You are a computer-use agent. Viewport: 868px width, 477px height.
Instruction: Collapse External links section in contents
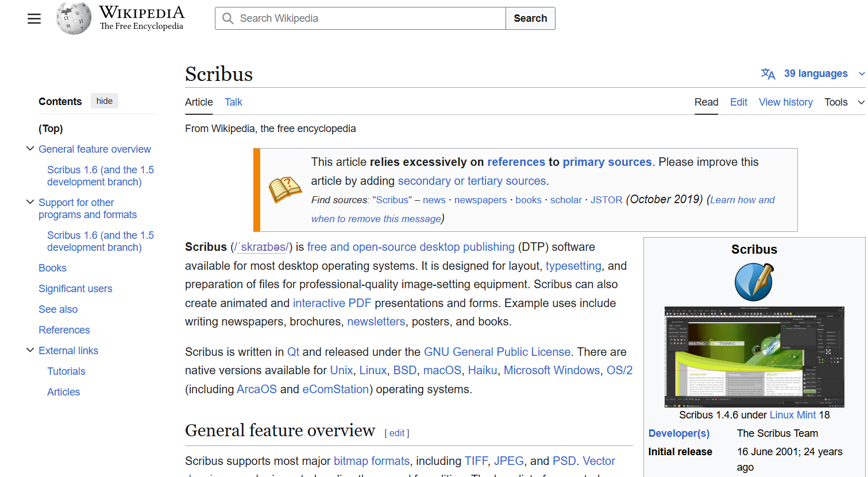coord(30,350)
